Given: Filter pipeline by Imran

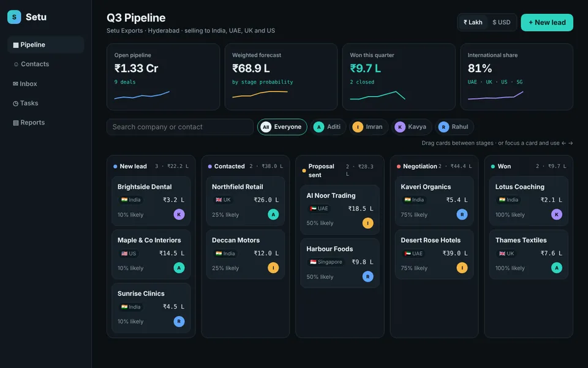Looking at the screenshot, I should tap(369, 127).
